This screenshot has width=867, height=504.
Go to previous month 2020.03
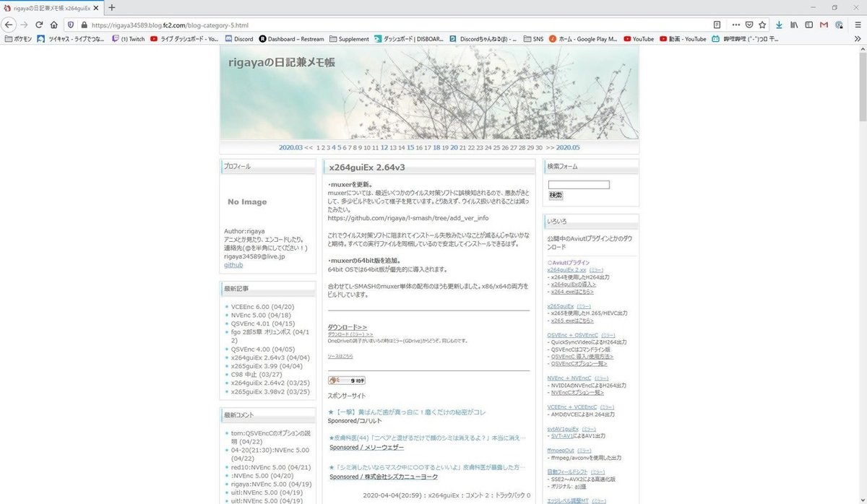pyautogui.click(x=290, y=147)
